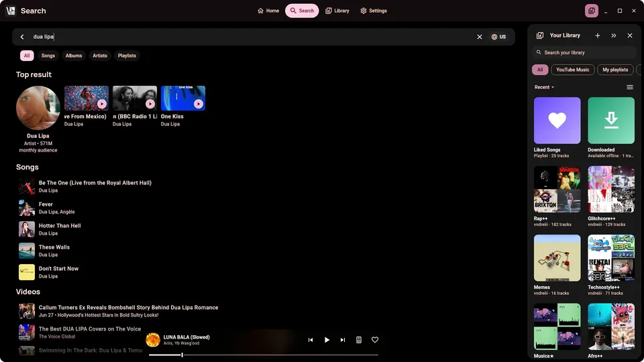The image size is (644, 362).
Task: Clear the search query with the X icon
Action: pos(479,37)
